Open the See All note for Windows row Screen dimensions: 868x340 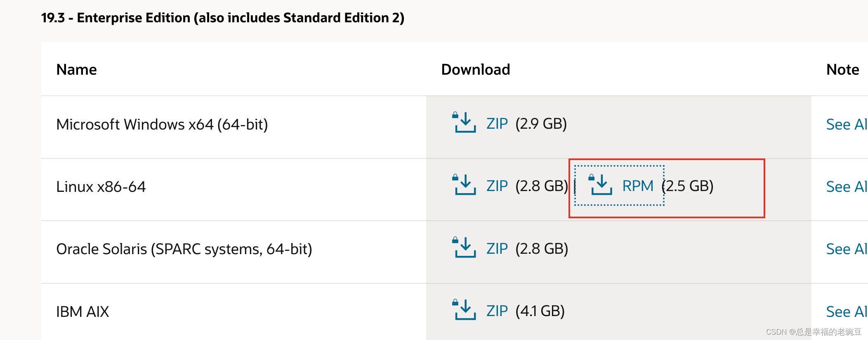click(847, 125)
